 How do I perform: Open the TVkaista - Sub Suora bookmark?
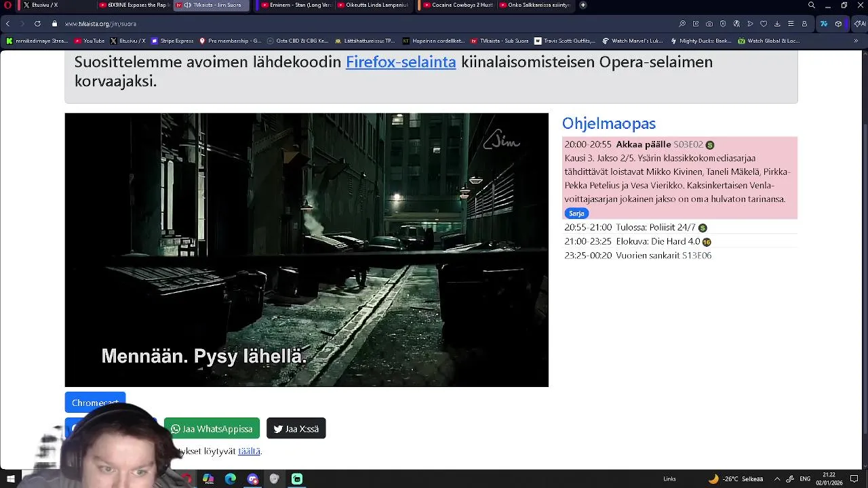pyautogui.click(x=500, y=41)
